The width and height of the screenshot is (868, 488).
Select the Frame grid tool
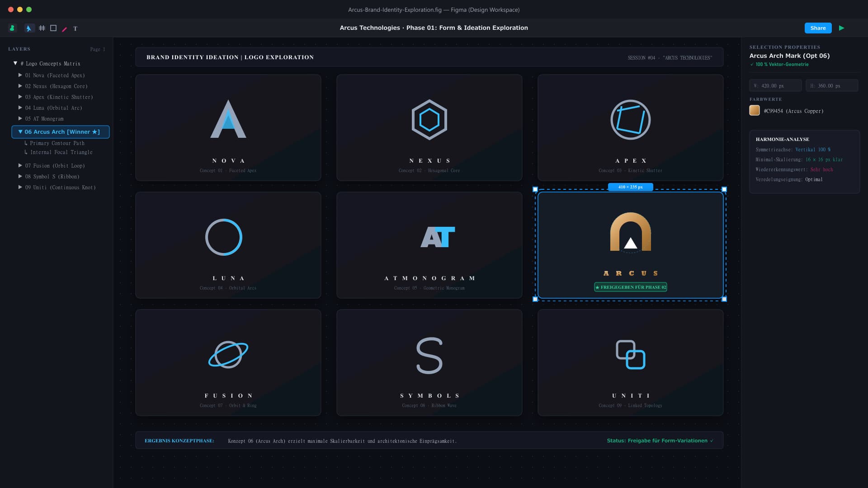click(42, 28)
